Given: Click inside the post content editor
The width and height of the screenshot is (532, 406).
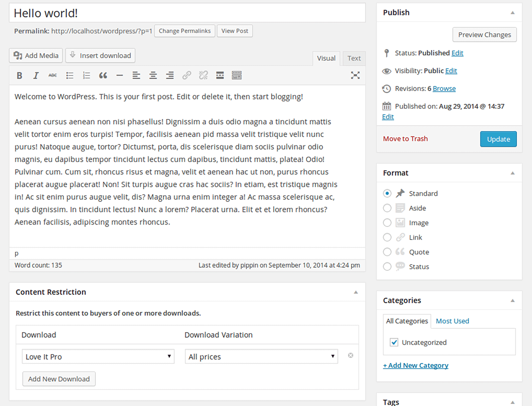Looking at the screenshot, I should coord(187,166).
